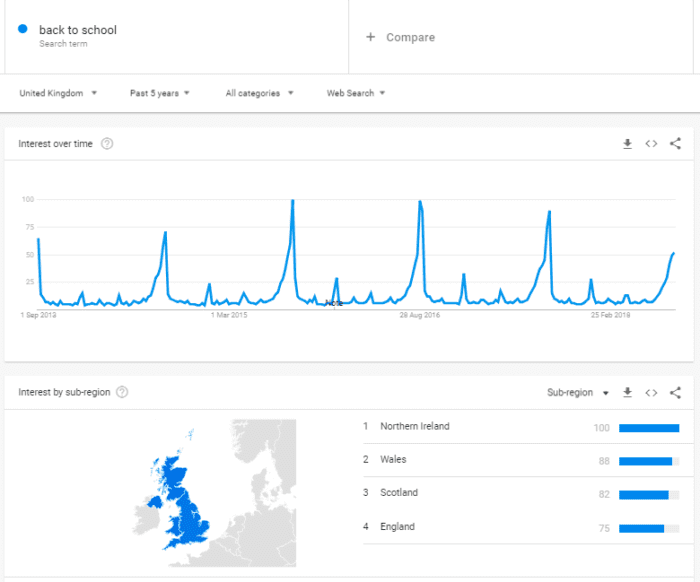Screen dimensions: 700x582
Task: Click the UK map thumbnail
Action: [214, 493]
